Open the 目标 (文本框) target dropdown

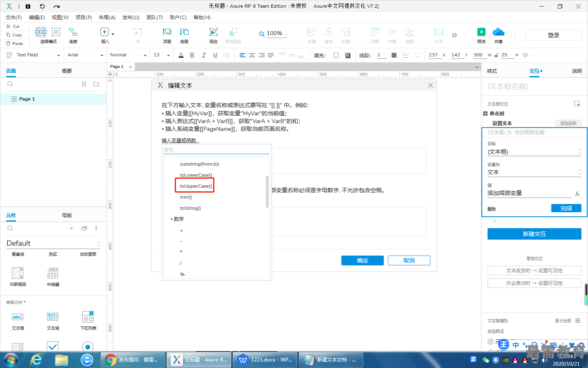coord(534,152)
